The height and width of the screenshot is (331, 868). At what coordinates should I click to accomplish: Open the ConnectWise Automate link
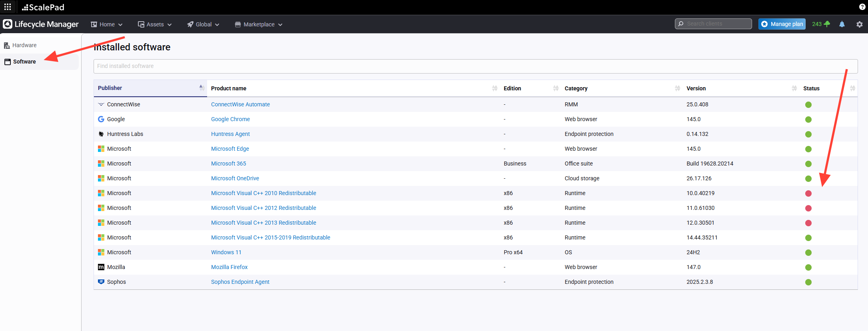240,104
